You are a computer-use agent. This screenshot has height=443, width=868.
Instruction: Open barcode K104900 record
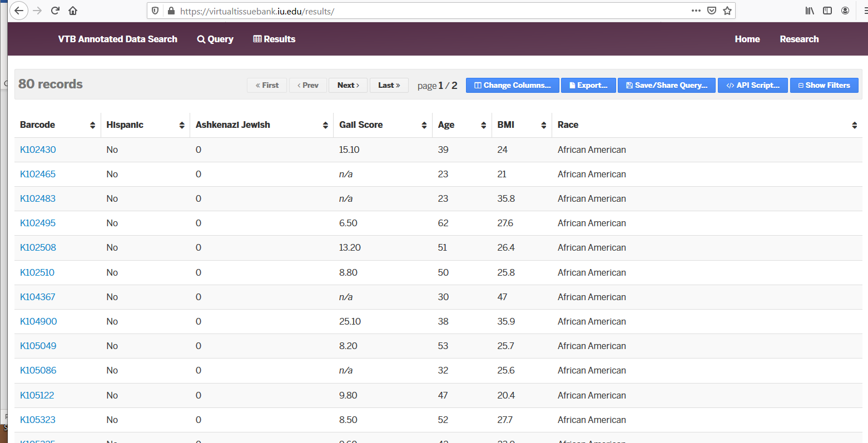38,321
